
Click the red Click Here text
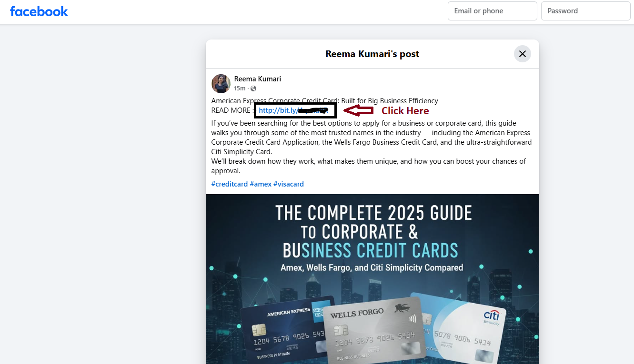pos(405,111)
